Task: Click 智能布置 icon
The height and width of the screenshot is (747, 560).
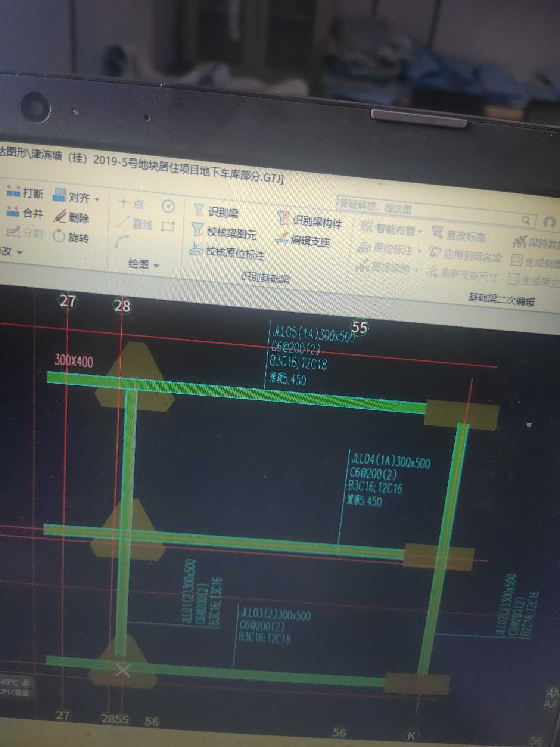Action: coord(367,226)
